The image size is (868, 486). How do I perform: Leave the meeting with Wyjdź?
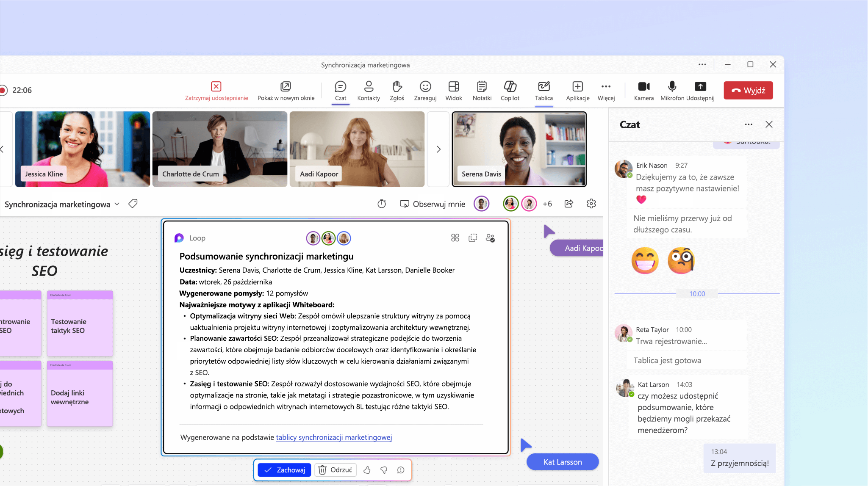point(749,90)
